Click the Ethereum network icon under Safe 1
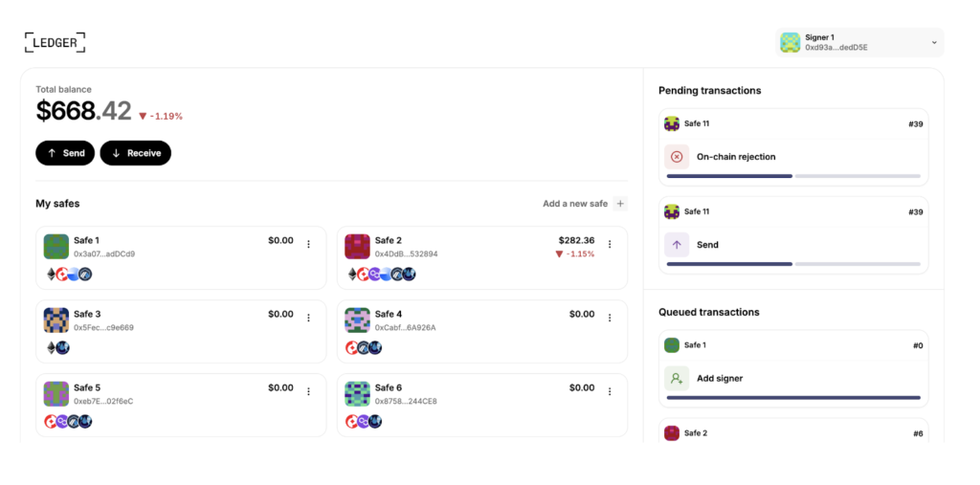 51,275
